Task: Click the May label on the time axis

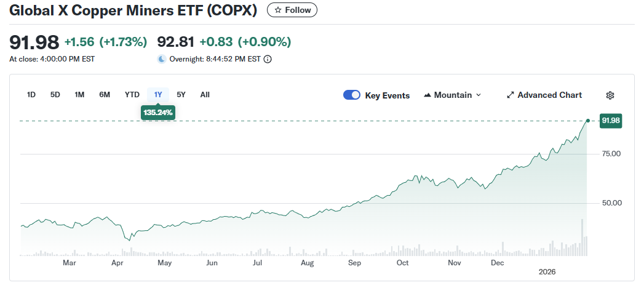Action: click(165, 263)
